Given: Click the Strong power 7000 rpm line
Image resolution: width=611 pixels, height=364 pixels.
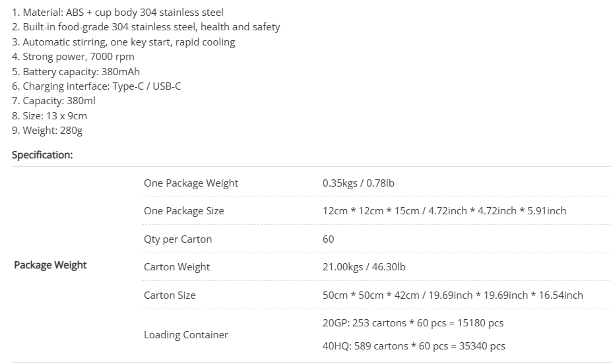Looking at the screenshot, I should click(x=73, y=57).
